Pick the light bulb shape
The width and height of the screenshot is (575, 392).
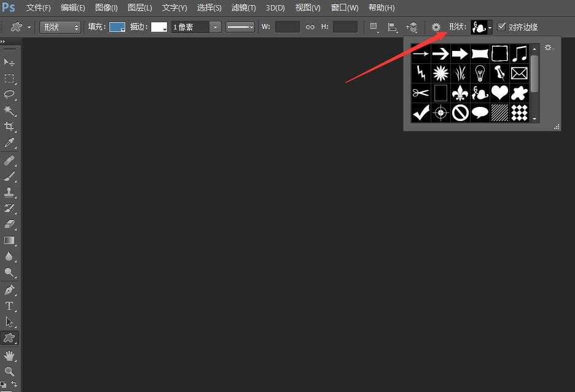point(480,73)
